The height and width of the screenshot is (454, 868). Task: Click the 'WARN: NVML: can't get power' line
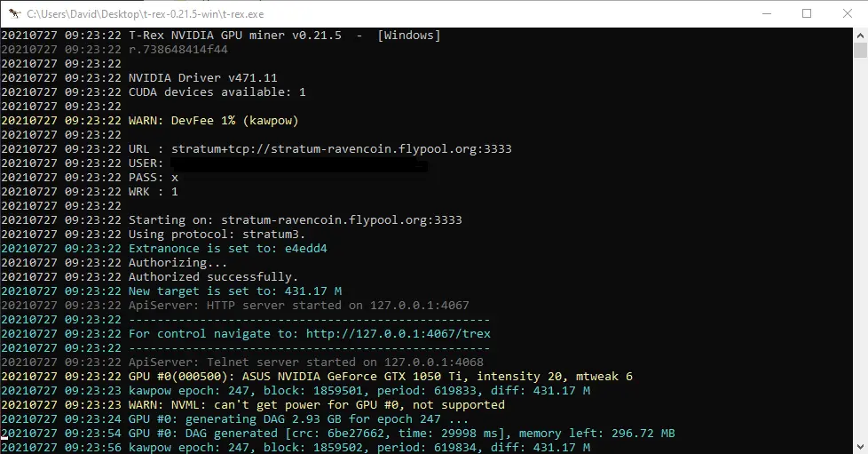pyautogui.click(x=253, y=404)
